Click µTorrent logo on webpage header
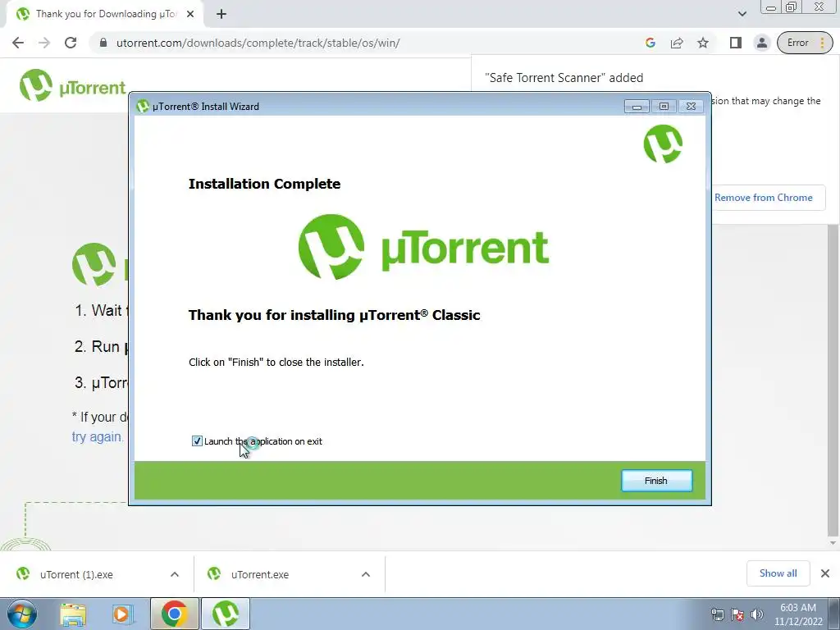The image size is (840, 630). click(x=72, y=85)
